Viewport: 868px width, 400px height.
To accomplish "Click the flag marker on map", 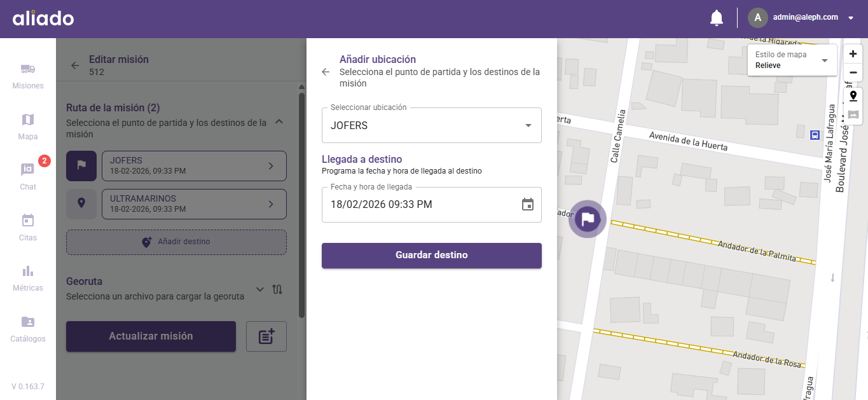I will coord(588,219).
